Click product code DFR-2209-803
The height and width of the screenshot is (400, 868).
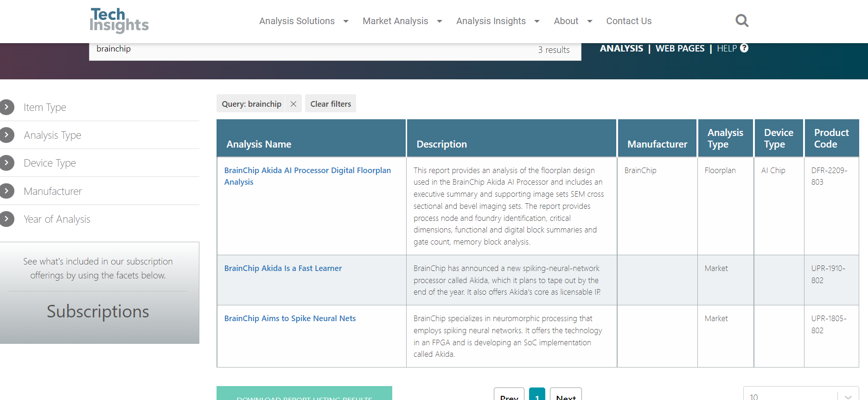829,176
